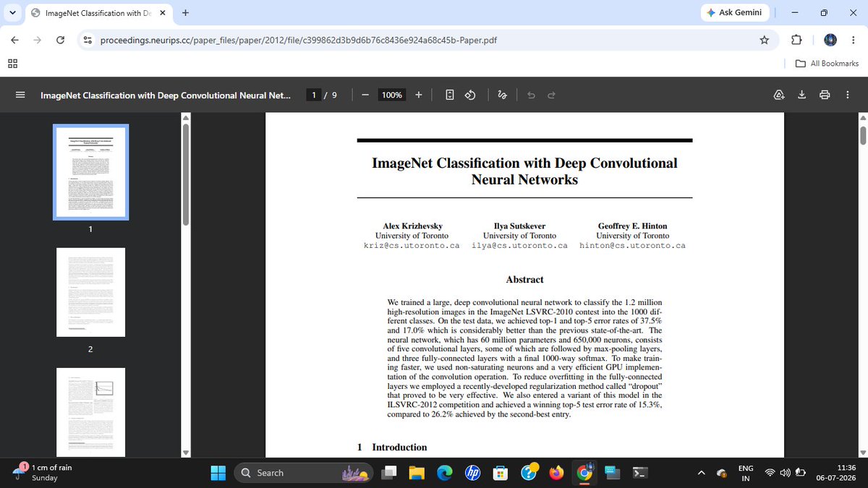Open a new tab with plus button
The height and width of the screenshot is (488, 868).
[185, 12]
